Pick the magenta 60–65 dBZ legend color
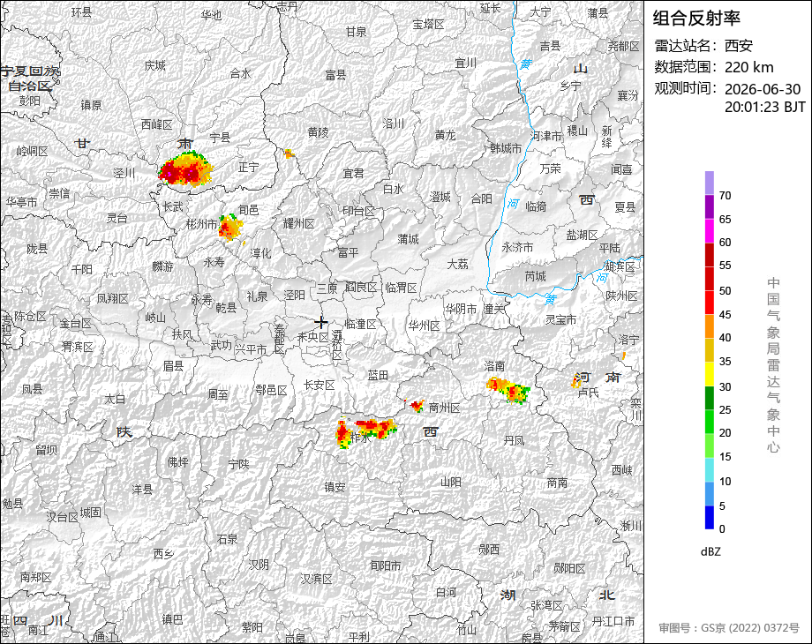 click(710, 230)
